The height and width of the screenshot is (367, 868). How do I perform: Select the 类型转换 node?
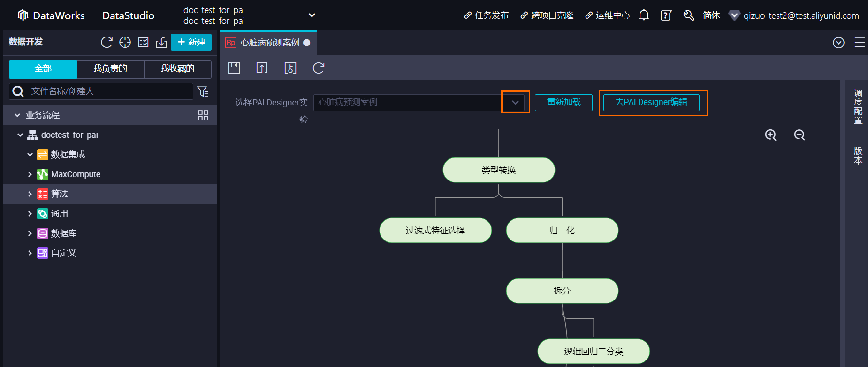click(x=499, y=170)
